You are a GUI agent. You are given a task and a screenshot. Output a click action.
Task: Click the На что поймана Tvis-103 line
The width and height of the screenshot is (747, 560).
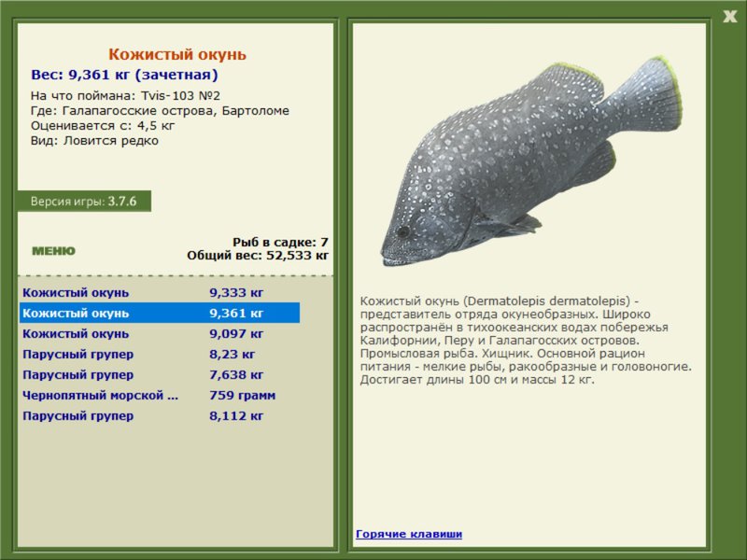click(125, 96)
